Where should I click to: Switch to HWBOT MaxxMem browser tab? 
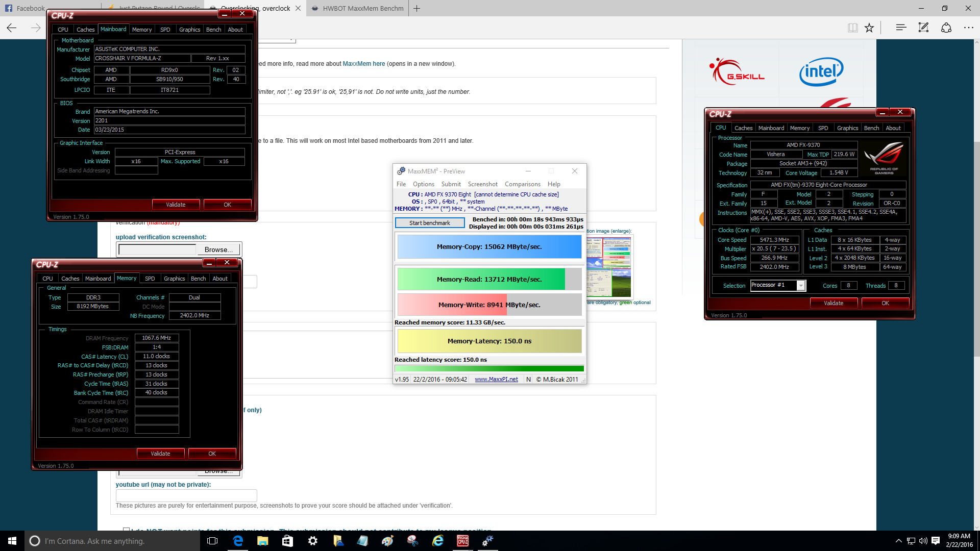[x=357, y=8]
